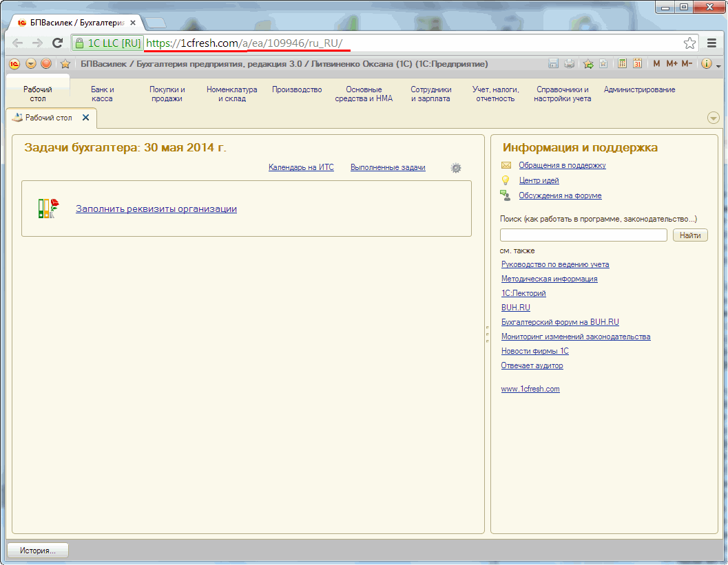The width and height of the screenshot is (728, 565).
Task: Select the Рабочий стол section
Action: (x=38, y=94)
